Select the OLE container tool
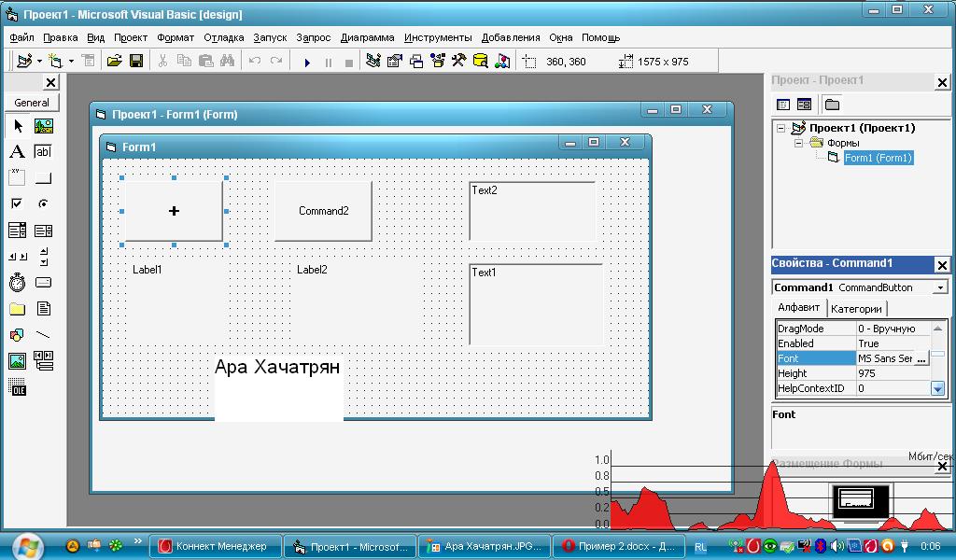This screenshot has width=956, height=560. 18,387
